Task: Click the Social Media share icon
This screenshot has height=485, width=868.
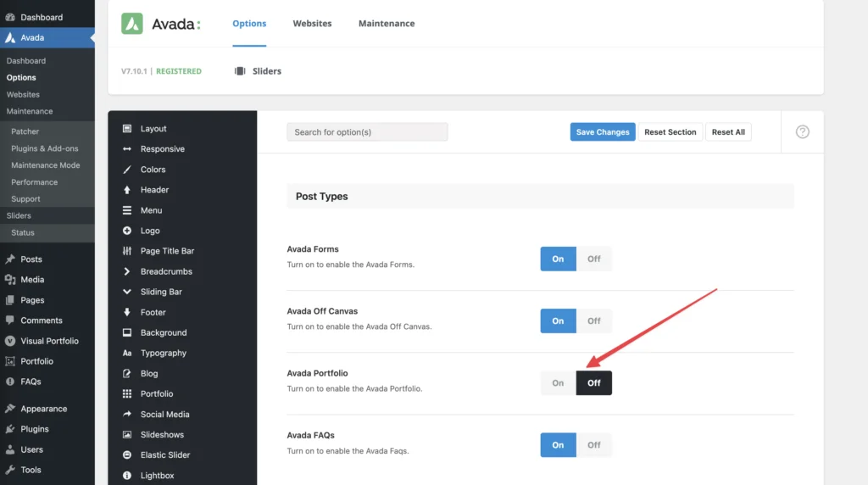Action: (x=127, y=414)
